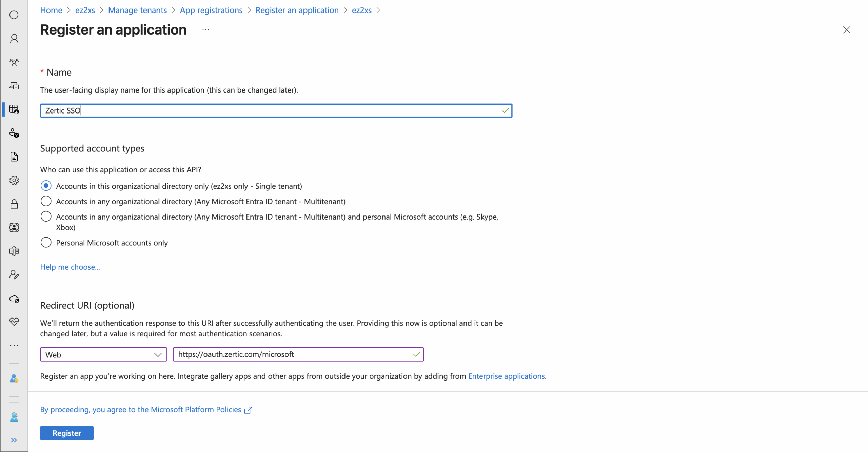This screenshot has height=452, width=868.
Task: Open the Groups icon in sidebar
Action: 14,62
